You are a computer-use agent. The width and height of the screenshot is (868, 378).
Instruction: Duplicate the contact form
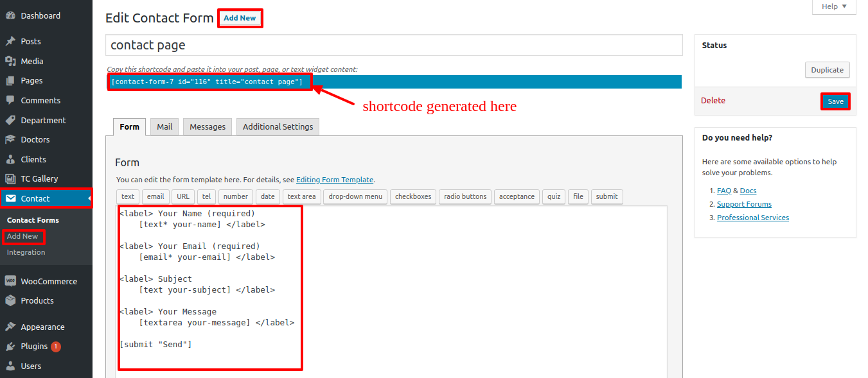click(x=828, y=70)
